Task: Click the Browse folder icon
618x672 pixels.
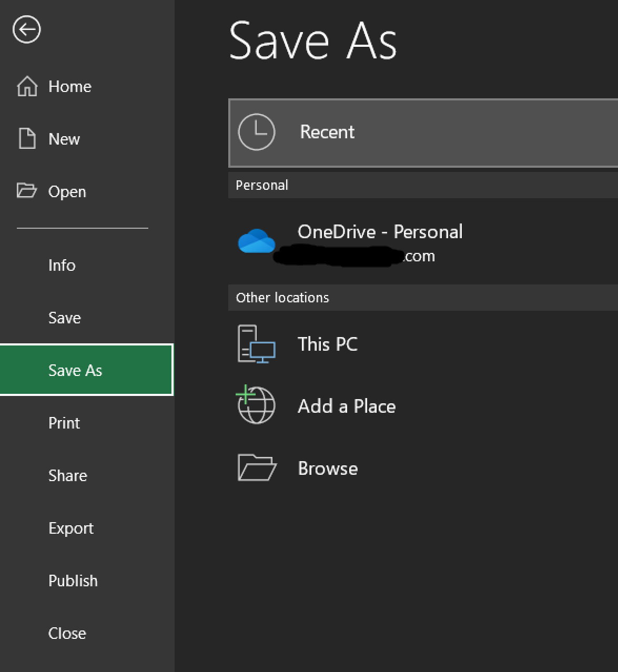Action: (257, 467)
